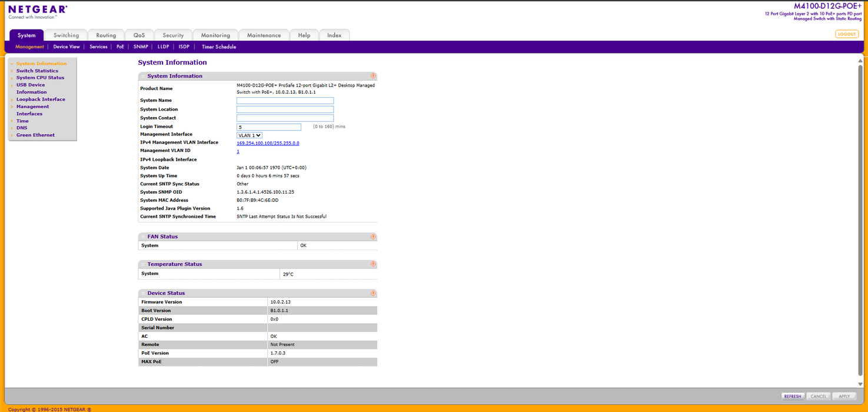
Task: Collapse the Temperature Status section header icon
Action: point(142,264)
